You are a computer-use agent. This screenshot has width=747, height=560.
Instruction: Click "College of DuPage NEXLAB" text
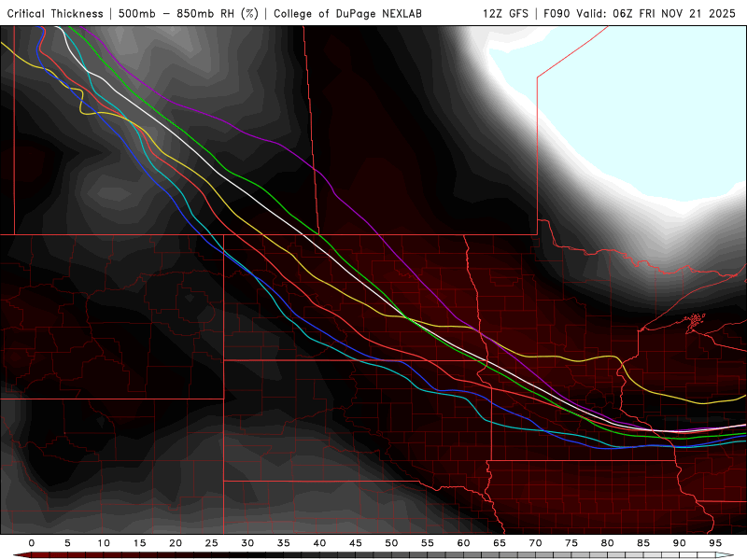click(347, 14)
